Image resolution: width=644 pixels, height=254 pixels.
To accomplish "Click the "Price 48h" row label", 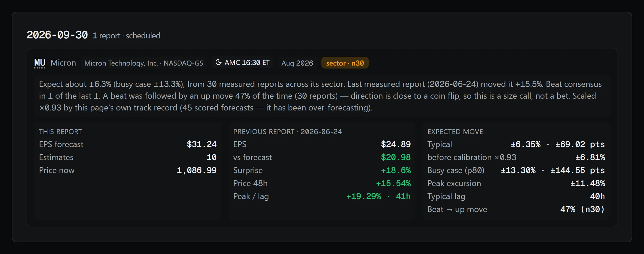I will [x=251, y=183].
